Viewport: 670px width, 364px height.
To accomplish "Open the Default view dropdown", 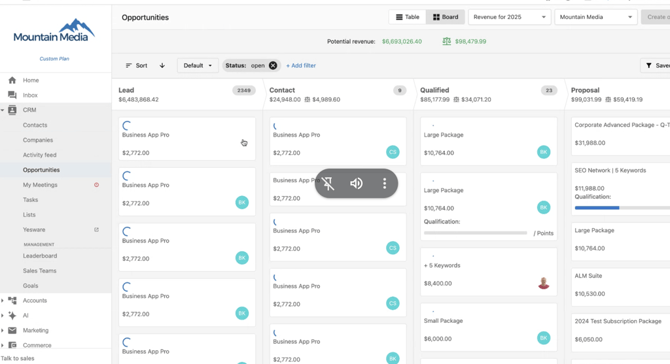I will pos(197,65).
